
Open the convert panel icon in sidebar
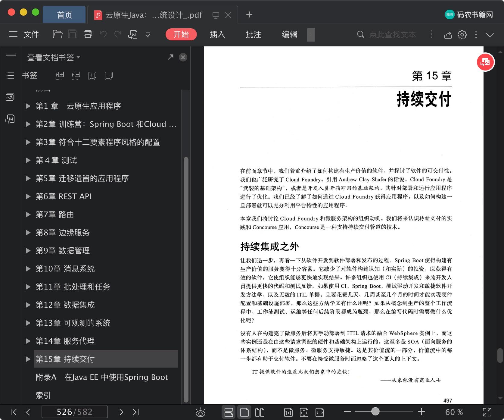10,119
